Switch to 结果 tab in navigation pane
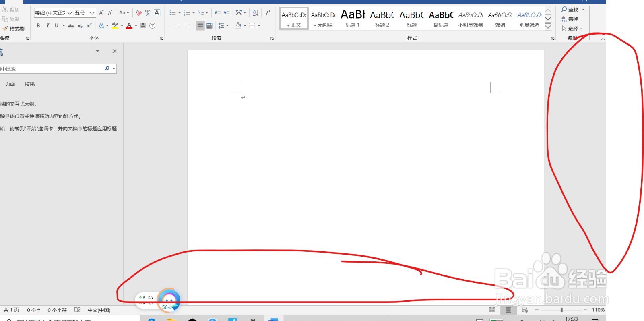 (x=30, y=84)
